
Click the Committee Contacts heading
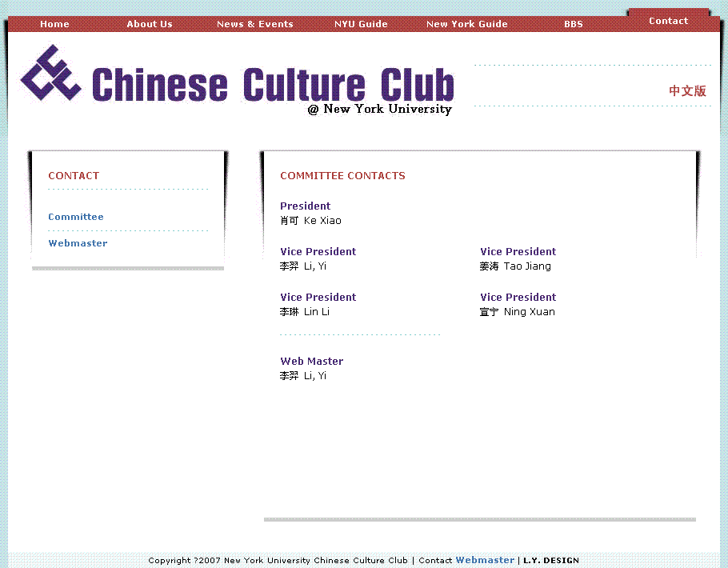click(342, 176)
